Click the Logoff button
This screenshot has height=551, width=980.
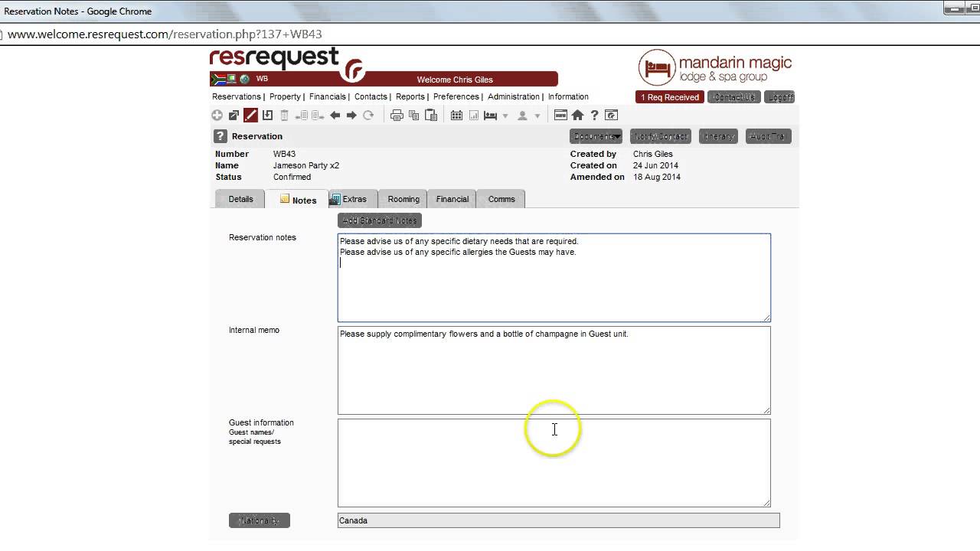pyautogui.click(x=779, y=97)
